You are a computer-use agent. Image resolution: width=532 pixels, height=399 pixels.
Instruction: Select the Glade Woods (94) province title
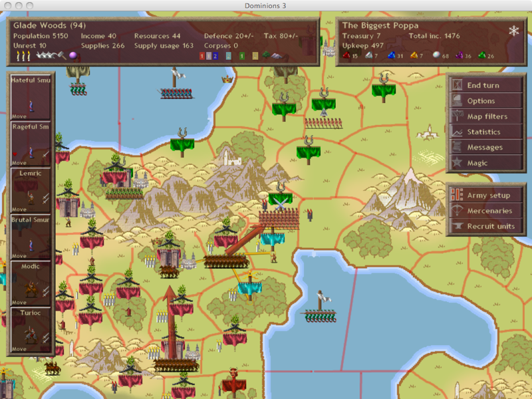pos(49,25)
